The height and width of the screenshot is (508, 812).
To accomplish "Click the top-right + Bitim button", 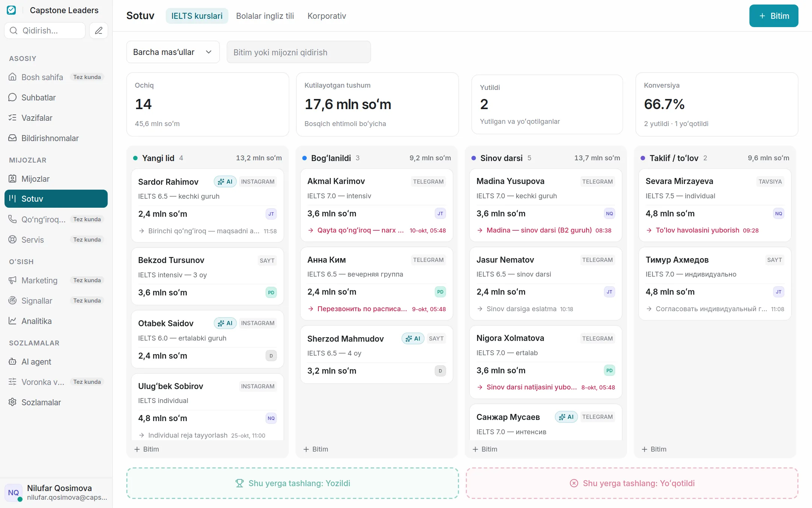I will pos(774,16).
